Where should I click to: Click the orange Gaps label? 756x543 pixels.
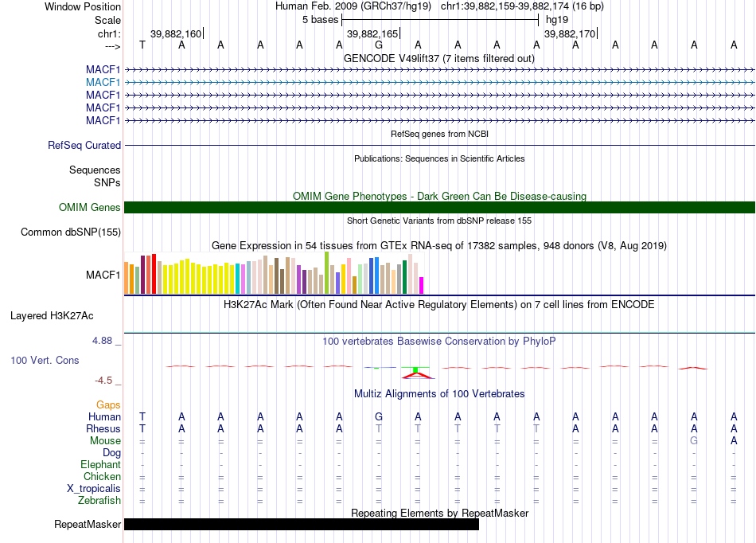point(108,405)
